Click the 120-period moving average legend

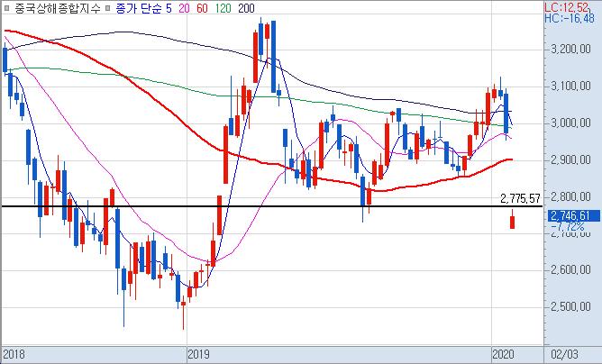click(x=223, y=8)
